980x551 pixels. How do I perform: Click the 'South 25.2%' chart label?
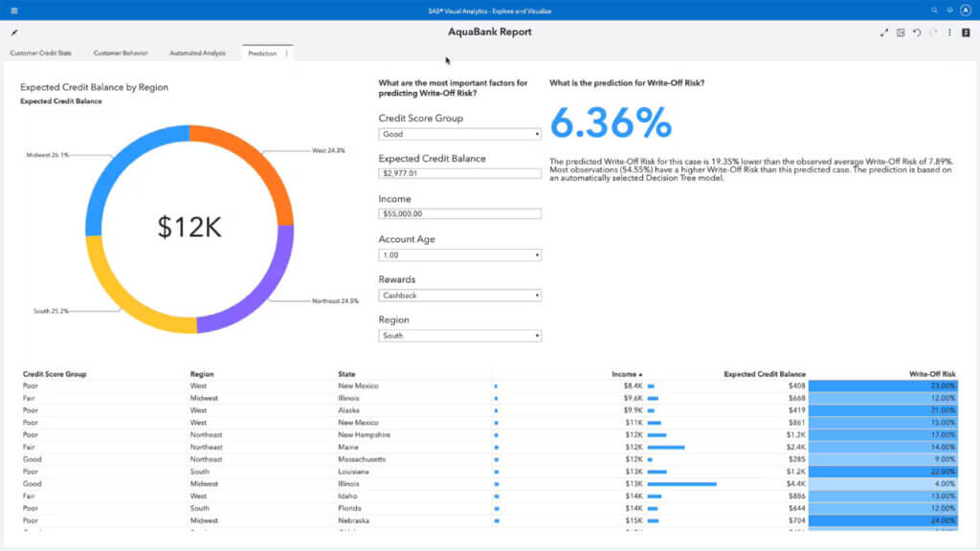click(51, 311)
